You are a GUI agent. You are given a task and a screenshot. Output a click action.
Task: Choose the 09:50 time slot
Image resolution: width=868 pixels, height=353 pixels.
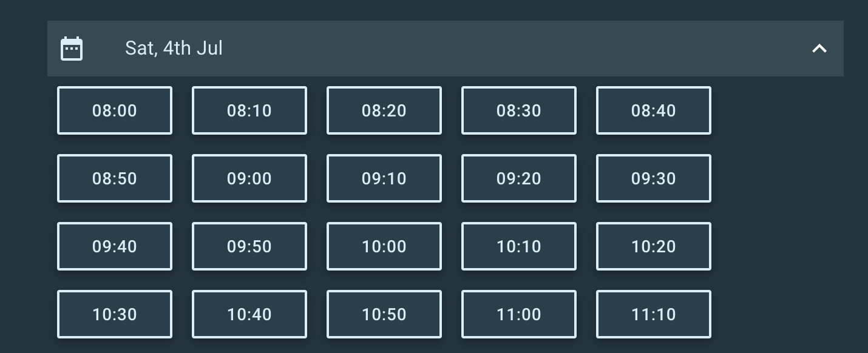tap(249, 246)
